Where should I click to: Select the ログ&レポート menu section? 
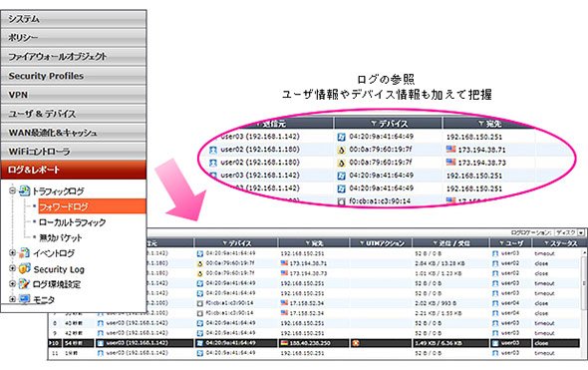tap(74, 170)
